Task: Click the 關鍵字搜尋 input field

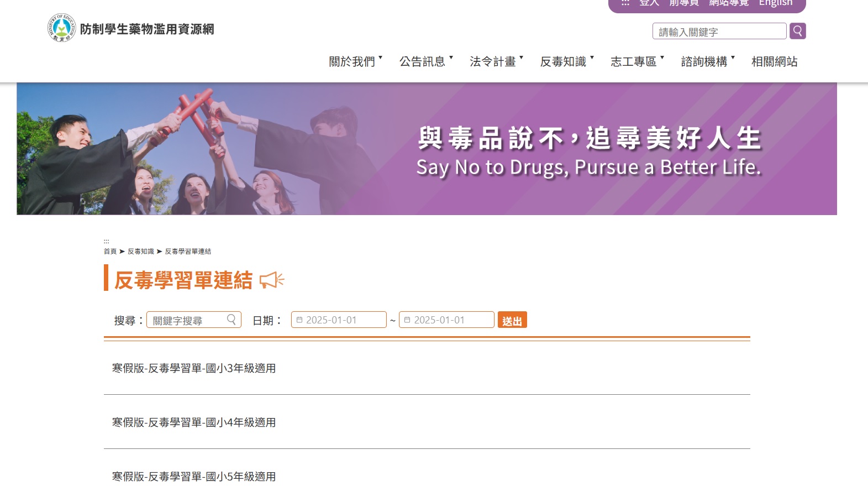Action: coord(194,320)
